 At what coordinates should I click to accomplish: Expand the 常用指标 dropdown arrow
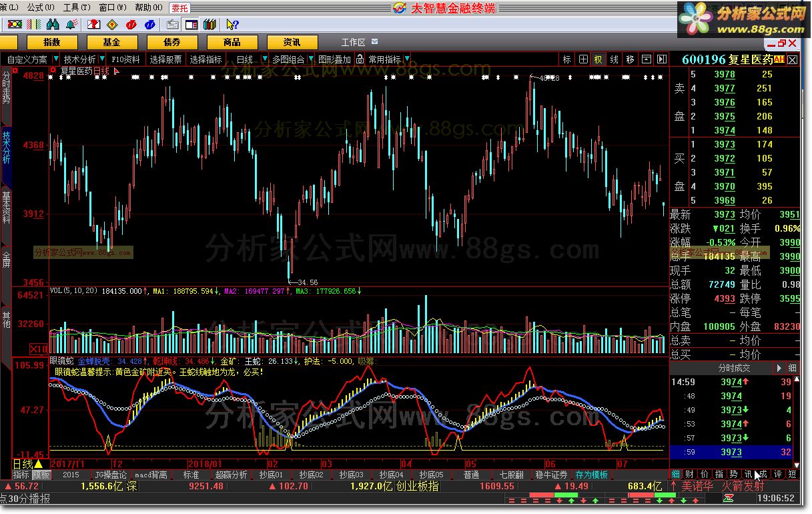(407, 59)
